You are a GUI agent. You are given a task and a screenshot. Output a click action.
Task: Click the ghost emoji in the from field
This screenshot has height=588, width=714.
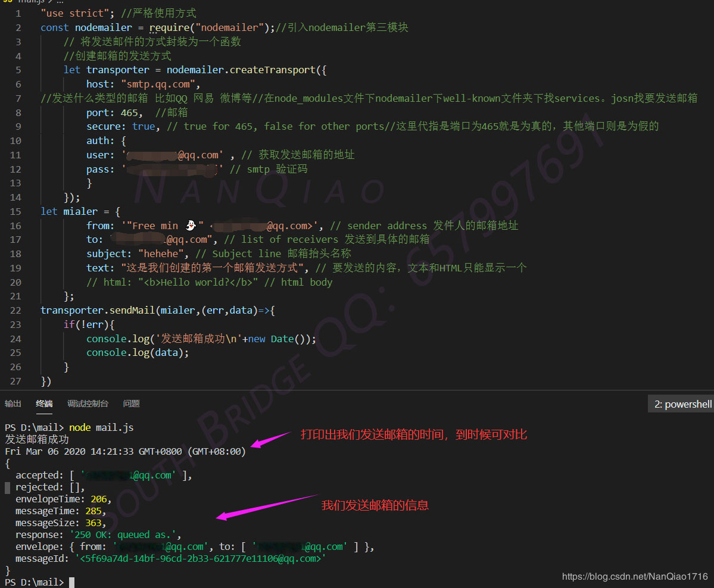(191, 226)
